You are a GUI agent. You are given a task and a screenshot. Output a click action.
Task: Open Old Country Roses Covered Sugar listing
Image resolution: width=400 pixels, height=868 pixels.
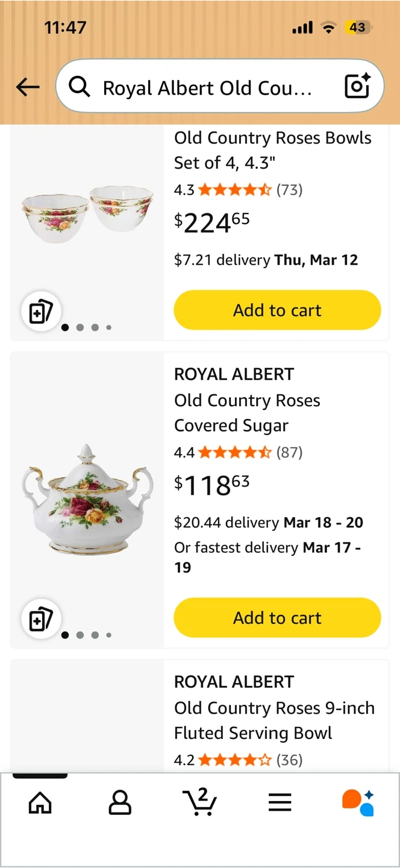click(247, 413)
